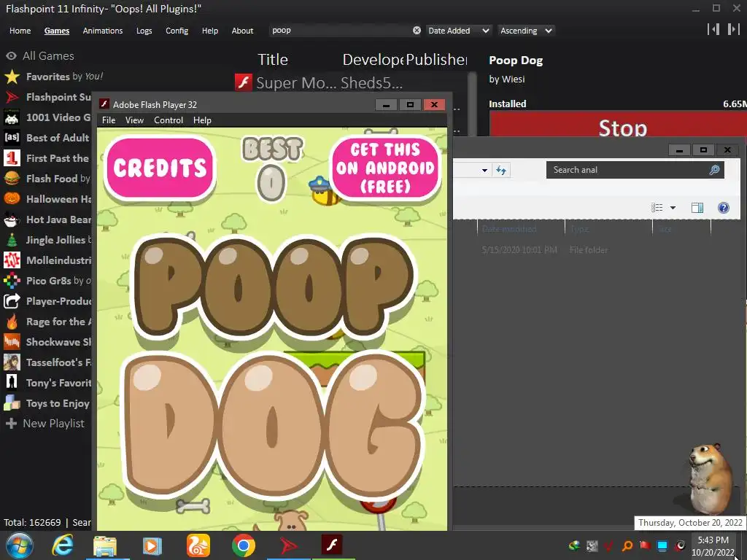Click the pumpkin icon for Halloween playlist

point(12,199)
